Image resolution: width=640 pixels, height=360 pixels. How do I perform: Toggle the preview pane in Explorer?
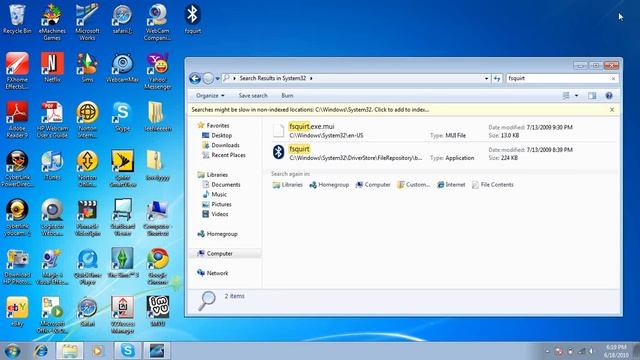tap(592, 96)
